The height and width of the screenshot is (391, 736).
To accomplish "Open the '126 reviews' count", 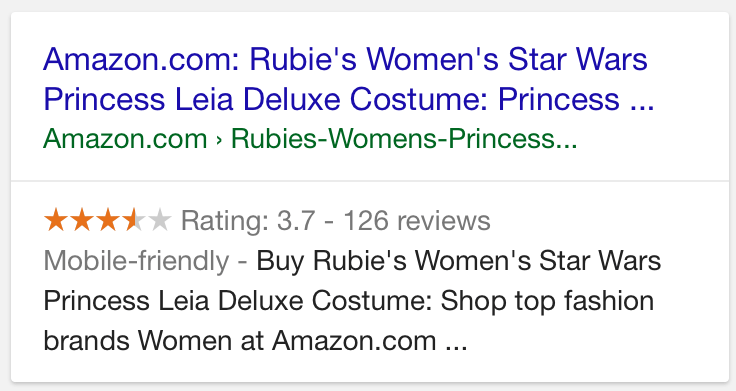I will pos(417,221).
